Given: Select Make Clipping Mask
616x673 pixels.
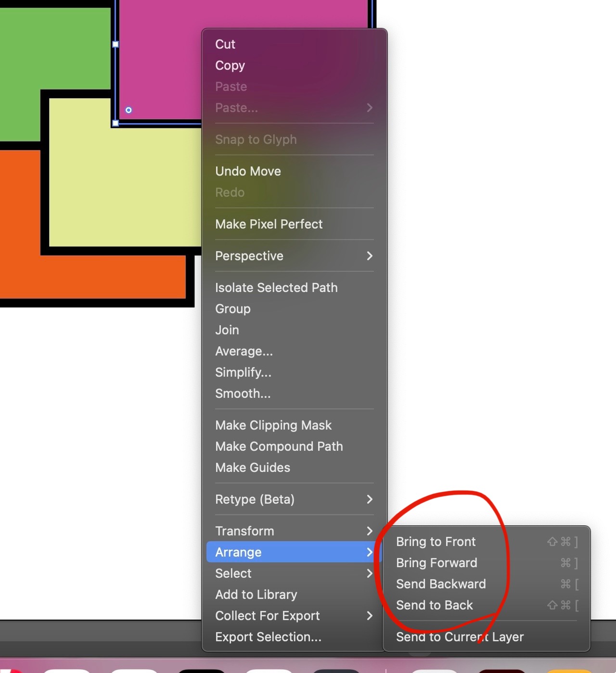Looking at the screenshot, I should (295, 425).
